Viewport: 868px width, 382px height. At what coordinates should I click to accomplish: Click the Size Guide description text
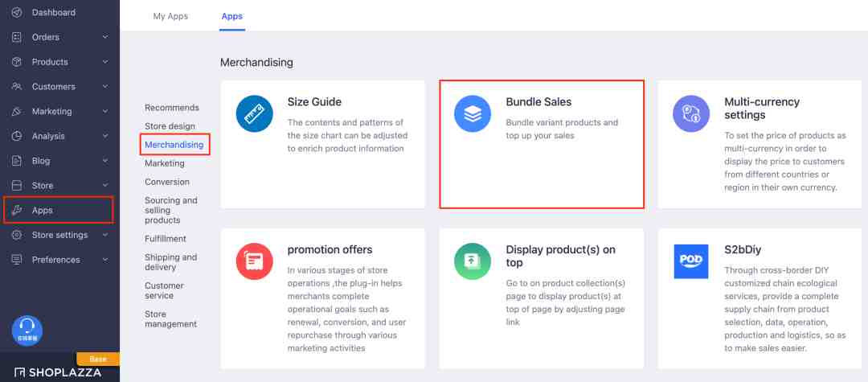tap(348, 135)
